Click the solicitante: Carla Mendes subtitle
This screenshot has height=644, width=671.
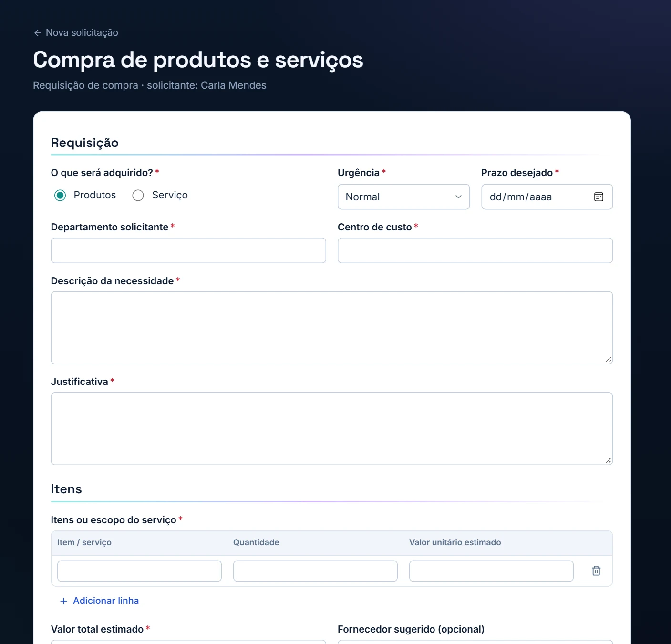point(206,85)
